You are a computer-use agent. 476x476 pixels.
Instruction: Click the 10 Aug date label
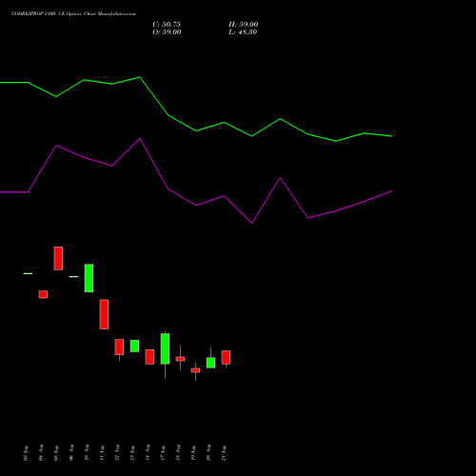[87, 453]
